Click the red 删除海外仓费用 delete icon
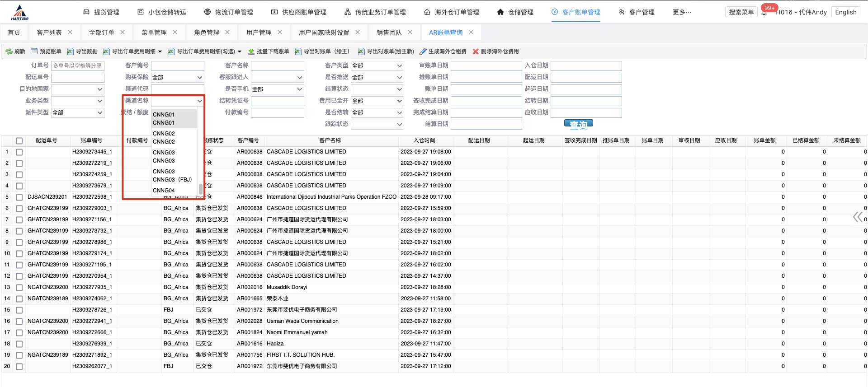The width and height of the screenshot is (868, 387). point(476,51)
